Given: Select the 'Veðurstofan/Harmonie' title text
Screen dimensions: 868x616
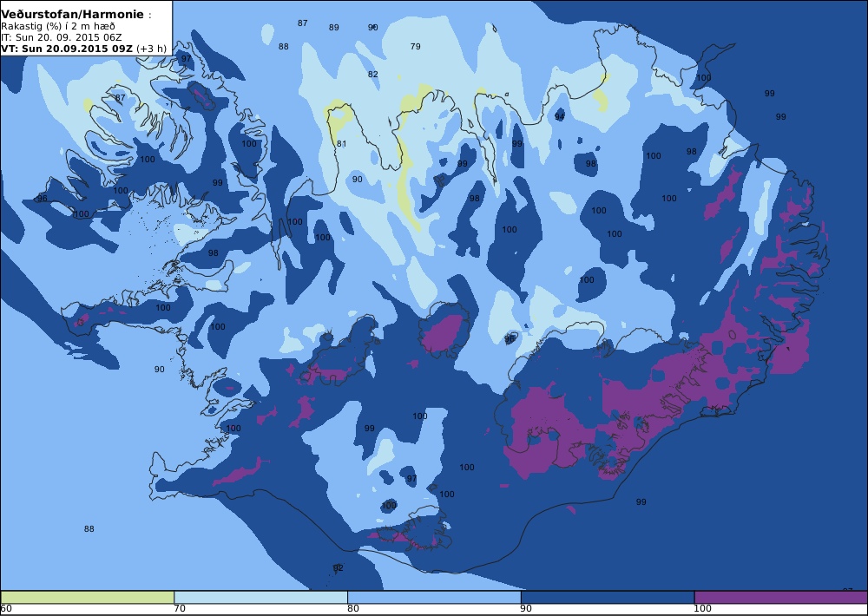Looking at the screenshot, I should [x=73, y=15].
